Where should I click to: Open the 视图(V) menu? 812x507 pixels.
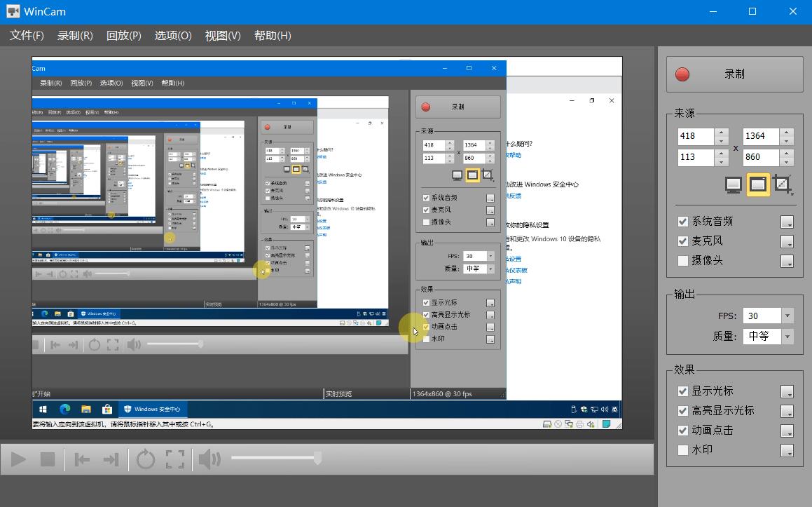click(x=223, y=35)
